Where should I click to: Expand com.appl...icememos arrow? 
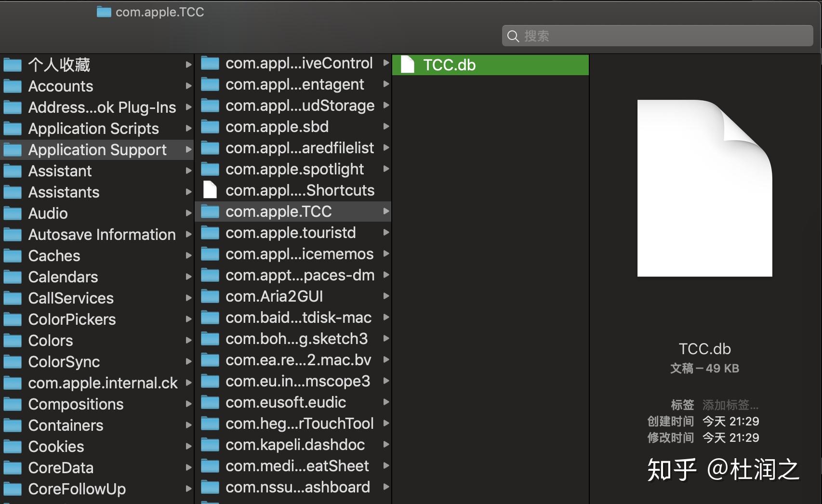point(386,253)
